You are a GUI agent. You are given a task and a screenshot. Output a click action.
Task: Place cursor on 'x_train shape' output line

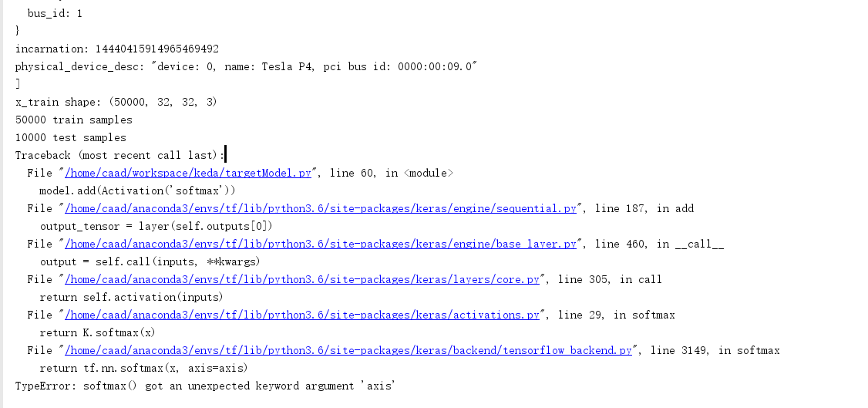[x=116, y=103]
